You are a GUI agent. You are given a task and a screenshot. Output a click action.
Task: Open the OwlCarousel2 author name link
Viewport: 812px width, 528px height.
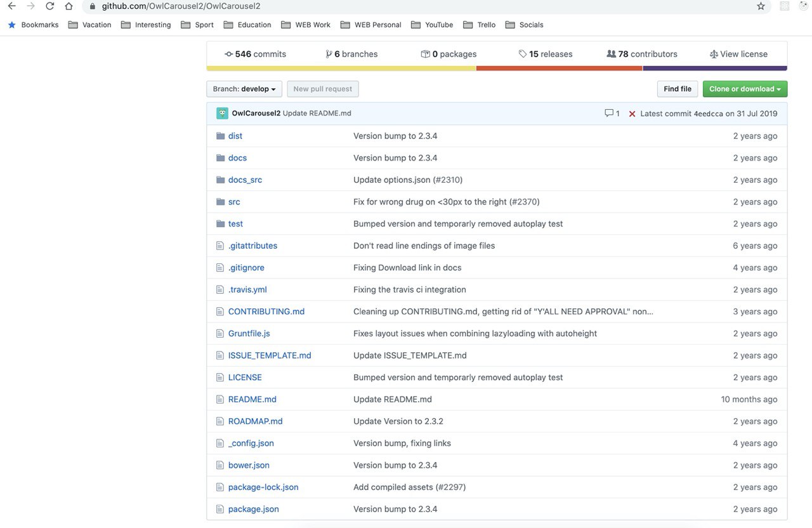pyautogui.click(x=256, y=114)
